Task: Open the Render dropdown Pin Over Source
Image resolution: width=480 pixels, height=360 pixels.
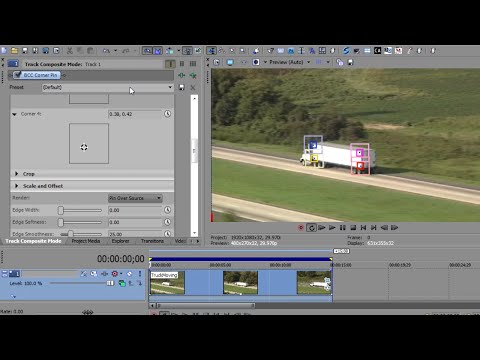Action: 135,198
